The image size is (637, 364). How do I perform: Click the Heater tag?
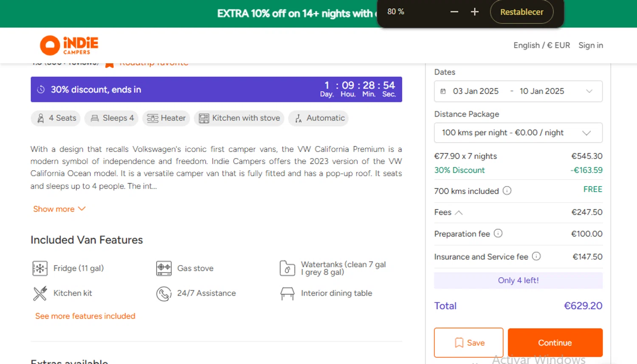pyautogui.click(x=166, y=118)
